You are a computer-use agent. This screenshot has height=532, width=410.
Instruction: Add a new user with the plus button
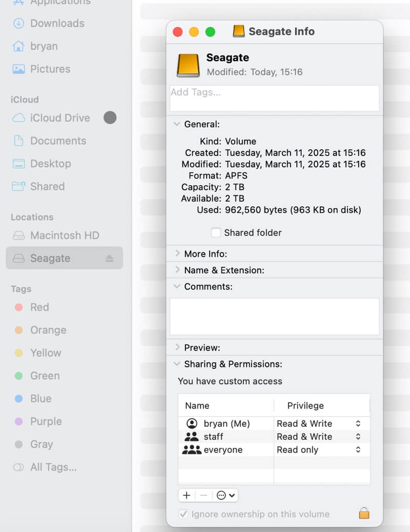coord(186,495)
